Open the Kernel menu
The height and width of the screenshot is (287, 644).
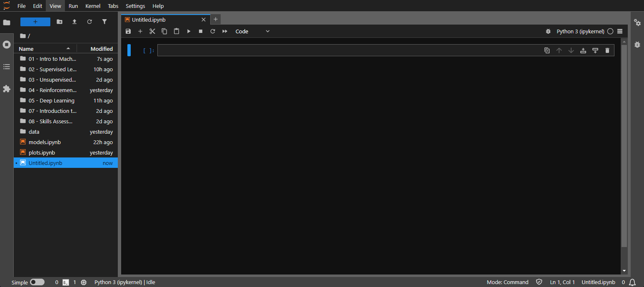(x=92, y=6)
